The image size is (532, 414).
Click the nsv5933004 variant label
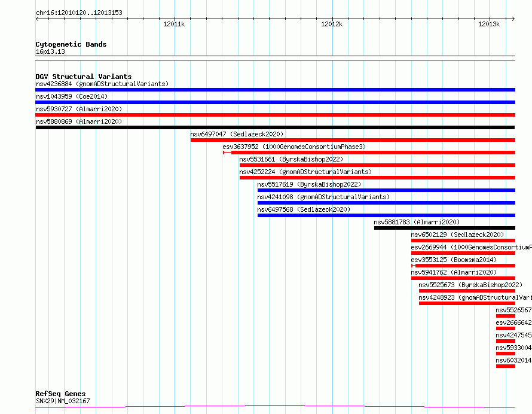point(513,348)
